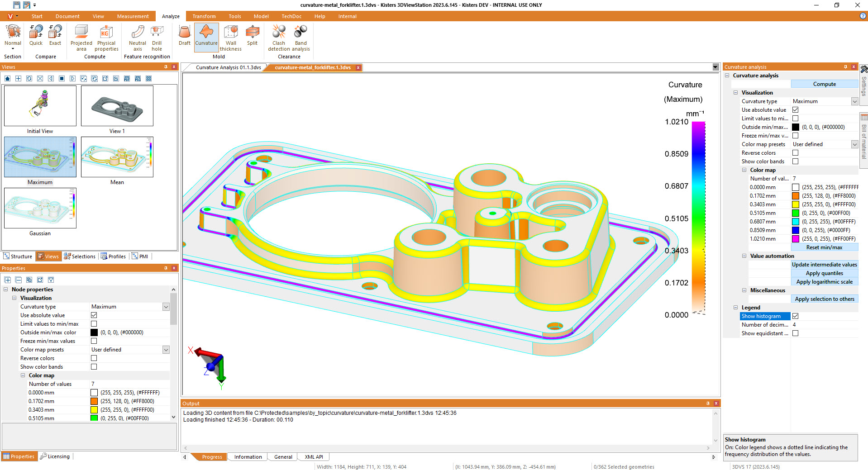
Task: Open Band analysis tool
Action: [x=300, y=38]
